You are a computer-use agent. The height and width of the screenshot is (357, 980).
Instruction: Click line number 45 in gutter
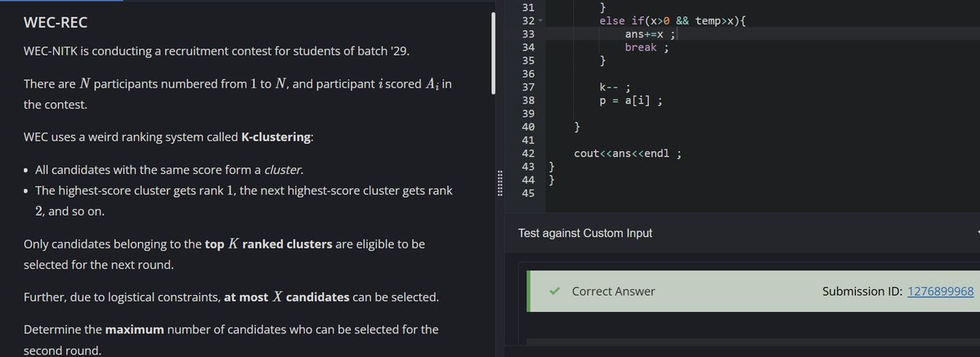click(527, 193)
